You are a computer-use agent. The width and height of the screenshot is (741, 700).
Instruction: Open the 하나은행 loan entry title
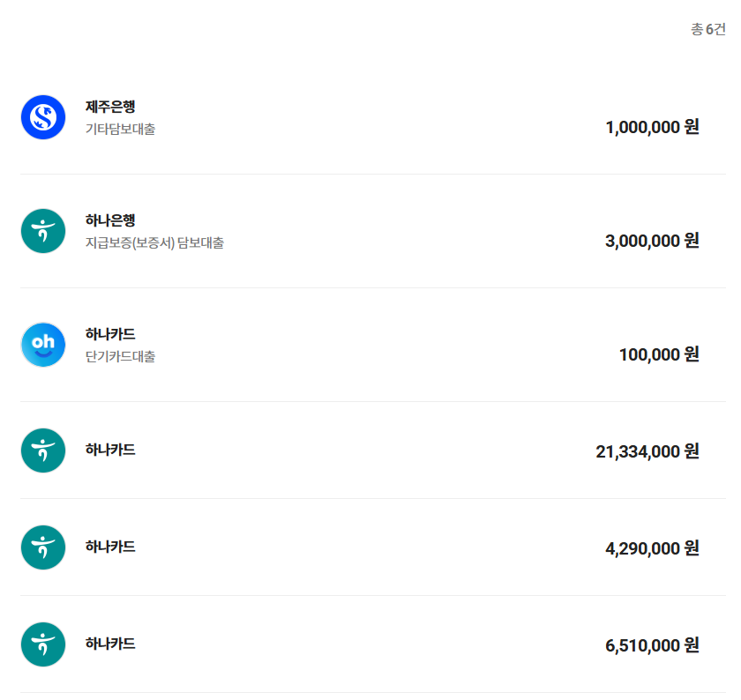click(x=110, y=220)
